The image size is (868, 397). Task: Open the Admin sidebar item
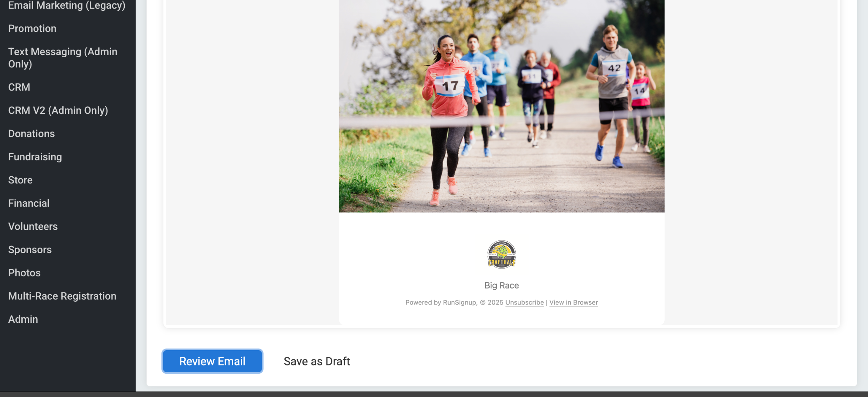click(23, 319)
